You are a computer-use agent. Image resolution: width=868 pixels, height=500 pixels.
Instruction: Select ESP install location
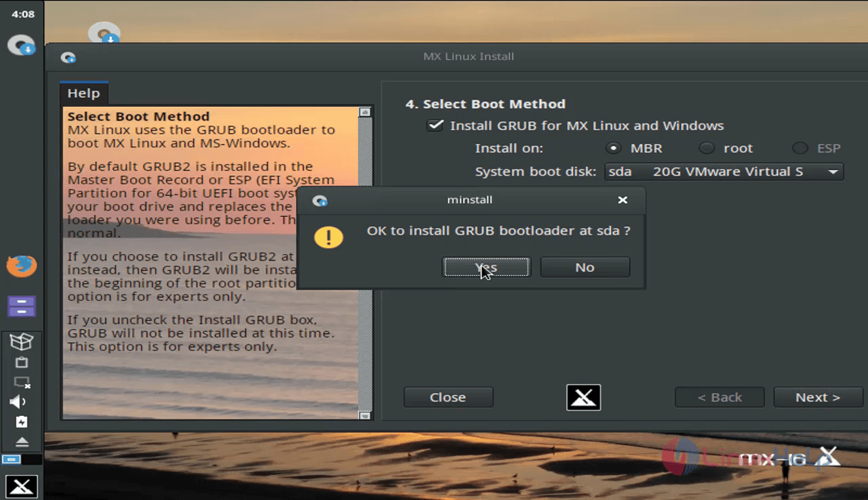point(800,148)
